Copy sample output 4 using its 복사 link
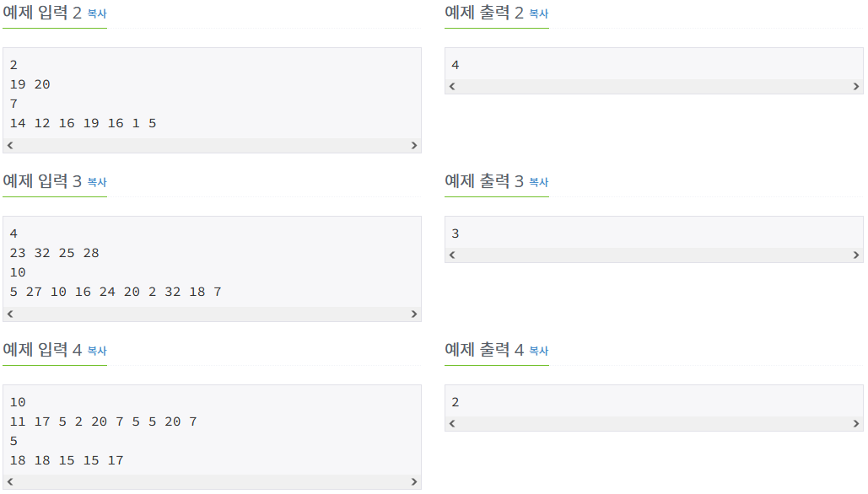This screenshot has width=868, height=494. pyautogui.click(x=537, y=352)
